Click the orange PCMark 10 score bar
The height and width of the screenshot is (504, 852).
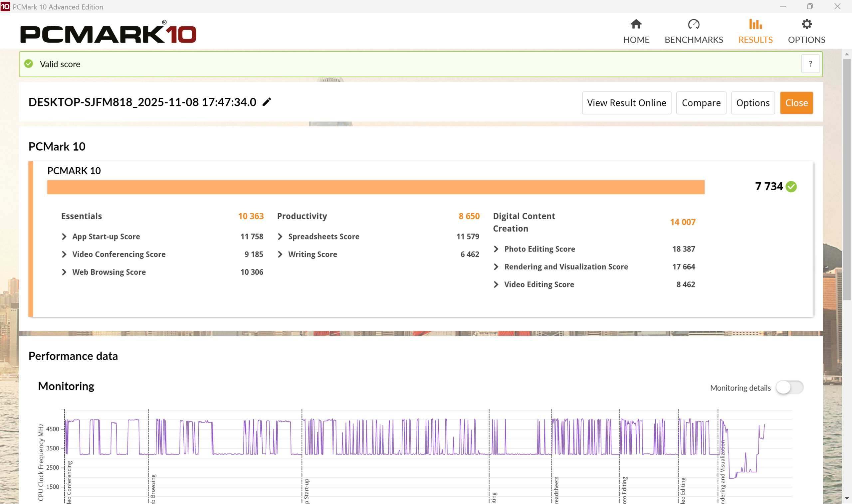click(375, 187)
